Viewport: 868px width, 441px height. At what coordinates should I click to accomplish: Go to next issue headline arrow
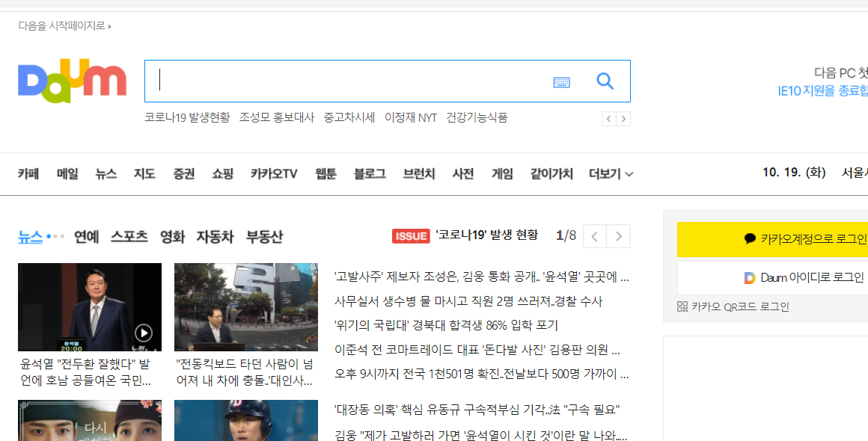pyautogui.click(x=618, y=236)
